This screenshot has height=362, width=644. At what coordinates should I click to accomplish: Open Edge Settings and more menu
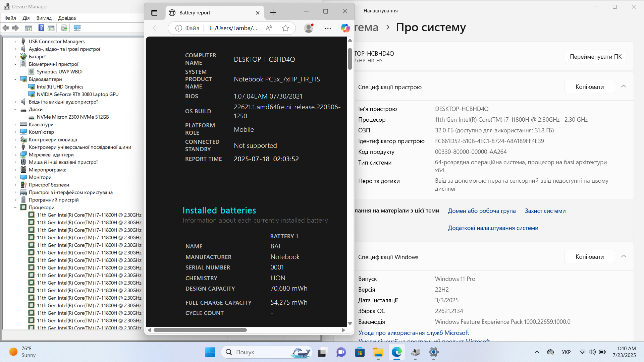[328, 28]
